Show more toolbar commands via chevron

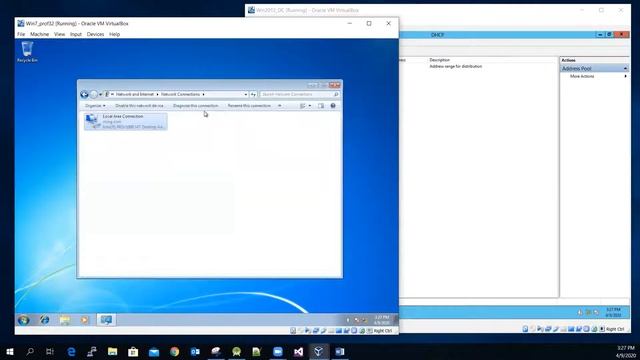(x=280, y=106)
